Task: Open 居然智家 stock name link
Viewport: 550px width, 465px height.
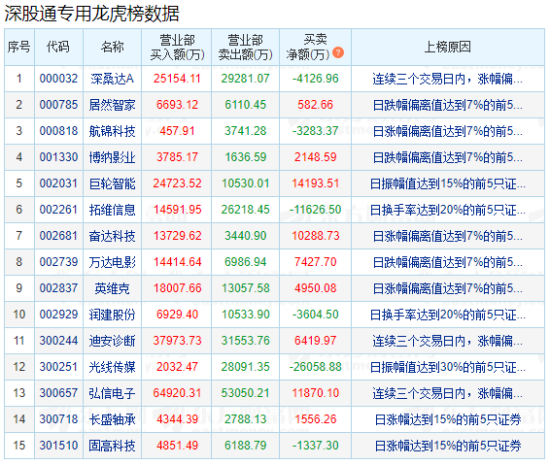Action: [x=112, y=105]
